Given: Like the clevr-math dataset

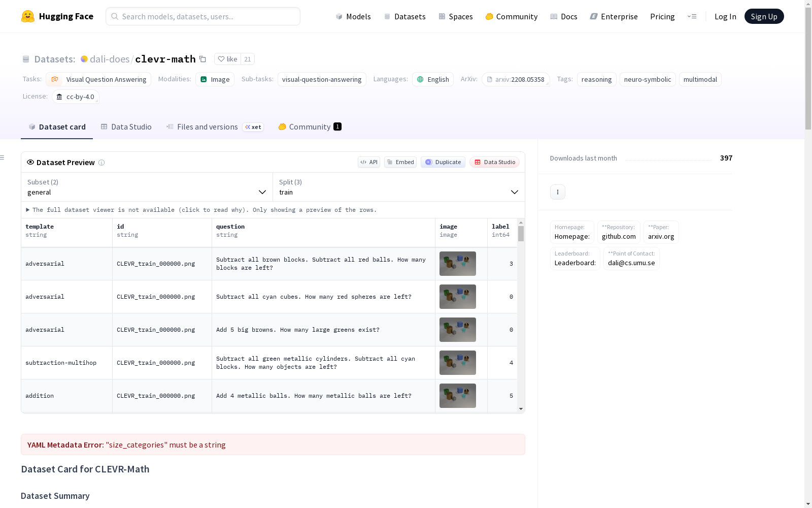Looking at the screenshot, I should (227, 59).
